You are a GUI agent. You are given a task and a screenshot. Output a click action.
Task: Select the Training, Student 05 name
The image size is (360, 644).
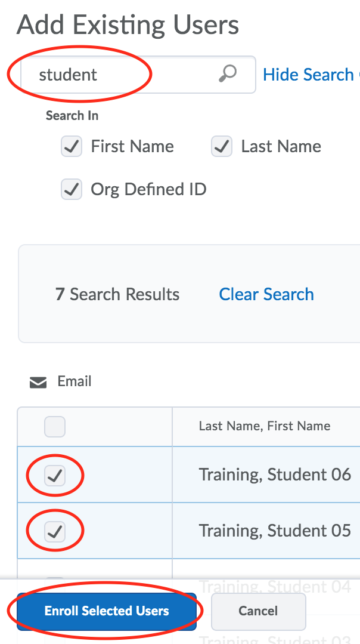pyautogui.click(x=275, y=531)
